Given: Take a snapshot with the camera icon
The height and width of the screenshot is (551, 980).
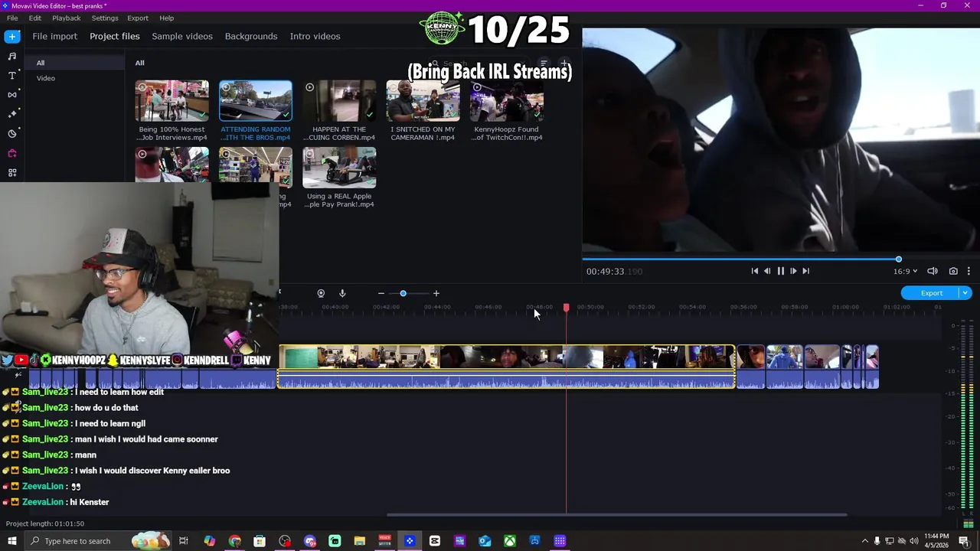Looking at the screenshot, I should tap(953, 271).
